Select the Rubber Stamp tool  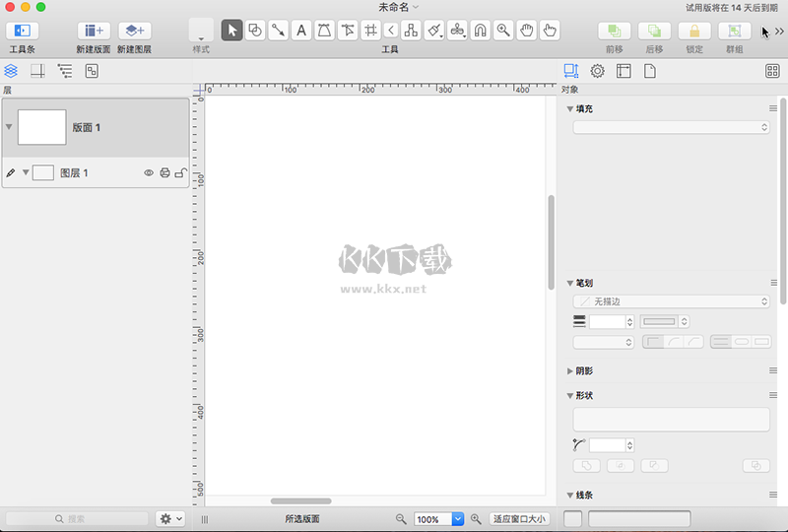pyautogui.click(x=457, y=31)
